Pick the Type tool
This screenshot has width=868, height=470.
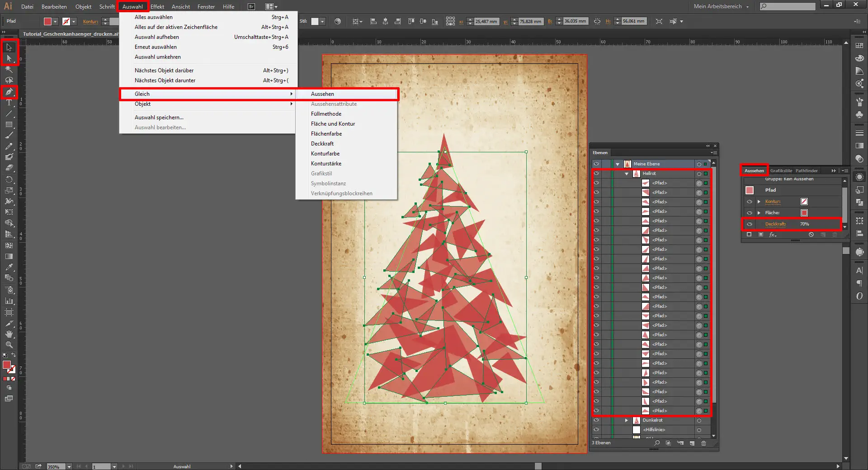point(9,103)
